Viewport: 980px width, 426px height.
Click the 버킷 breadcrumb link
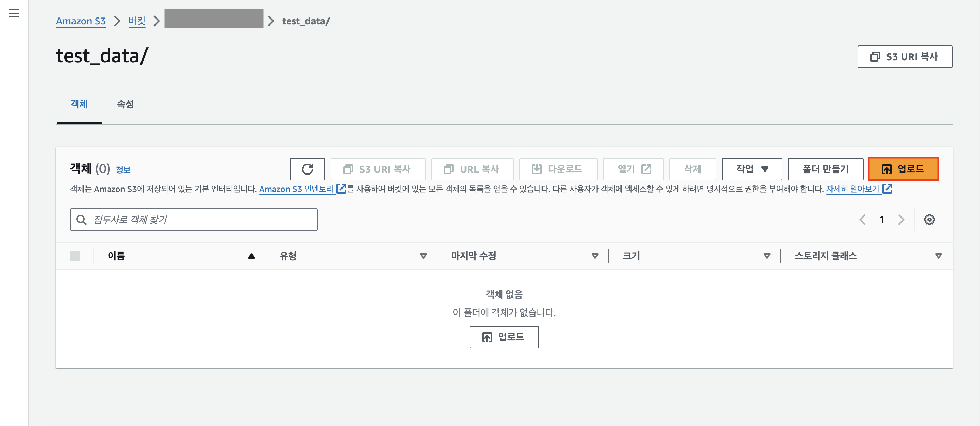137,21
